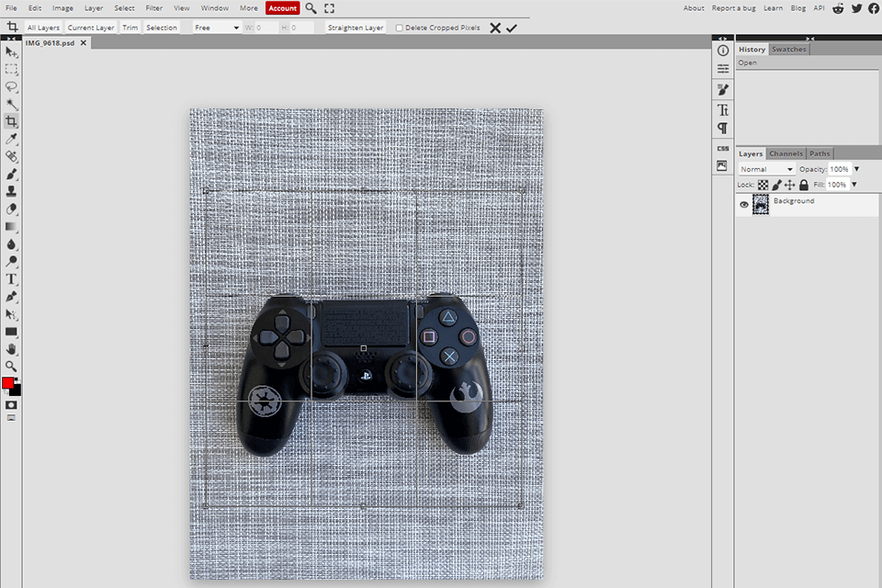Toggle fullscreen mode icon
The width and height of the screenshot is (882, 588).
pos(329,8)
